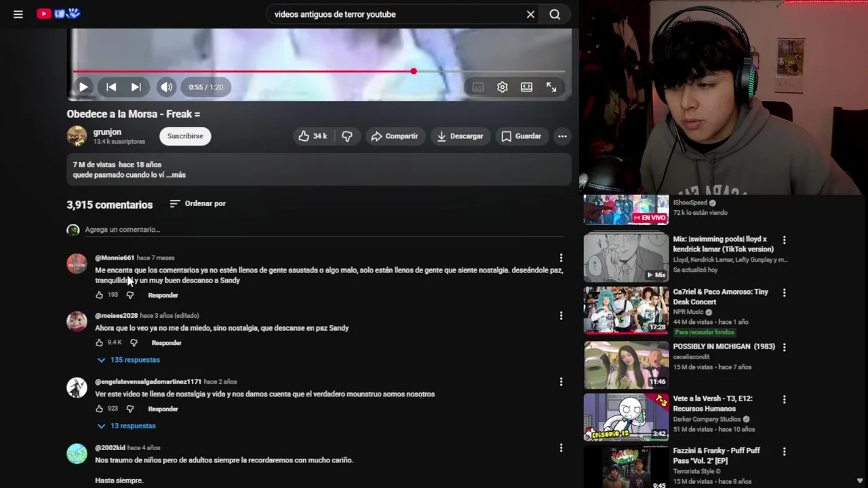Open options for Fazzini & Franky video

point(784,451)
